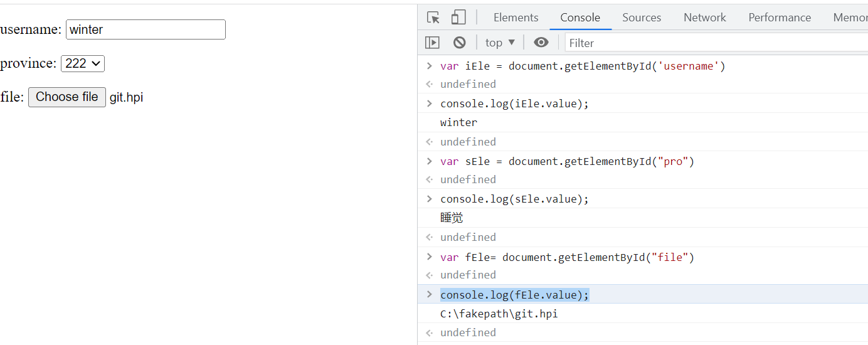
Task: Select the Console tab
Action: coord(580,18)
